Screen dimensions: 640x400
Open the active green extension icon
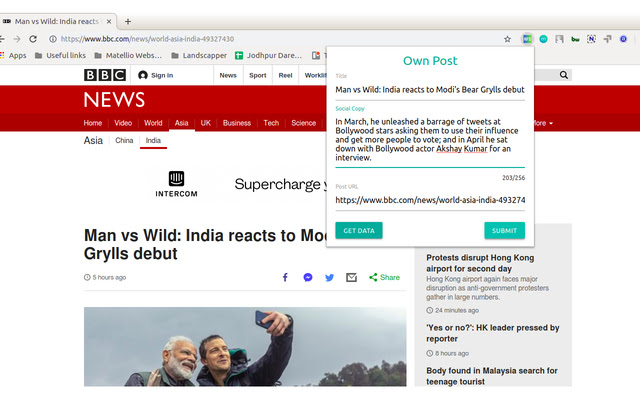coord(527,39)
